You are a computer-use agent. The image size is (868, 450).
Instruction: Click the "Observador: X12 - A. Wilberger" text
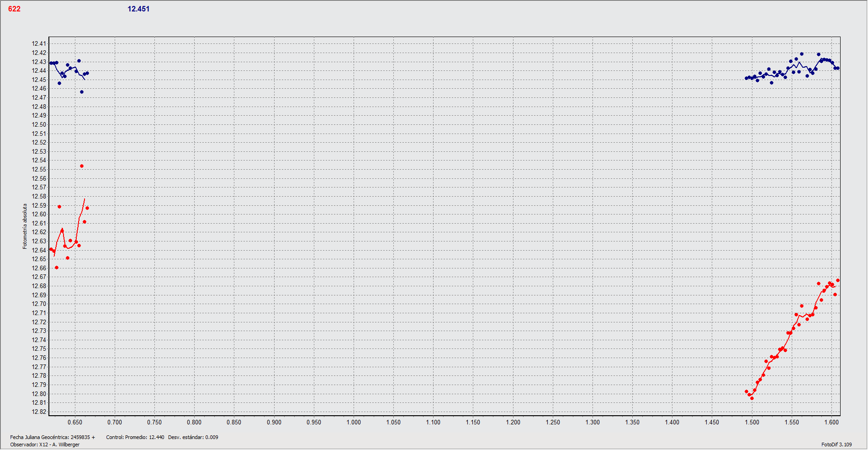(45, 445)
